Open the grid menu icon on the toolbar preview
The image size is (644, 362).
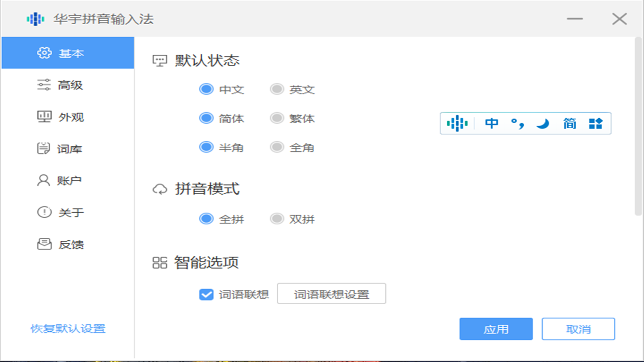pos(596,123)
